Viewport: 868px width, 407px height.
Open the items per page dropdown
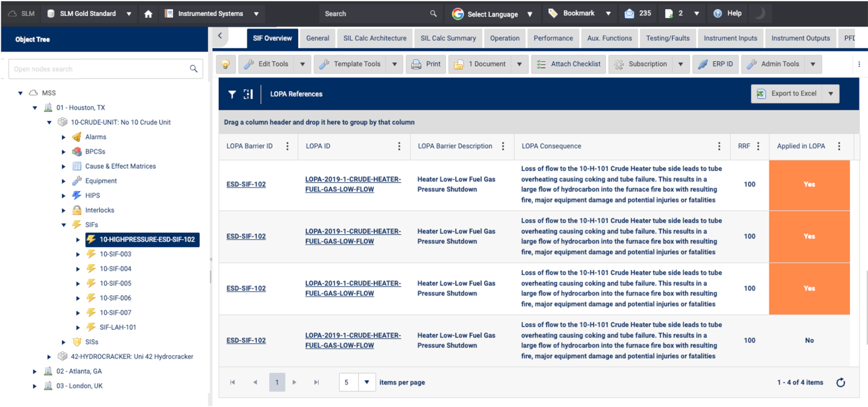[x=367, y=382]
